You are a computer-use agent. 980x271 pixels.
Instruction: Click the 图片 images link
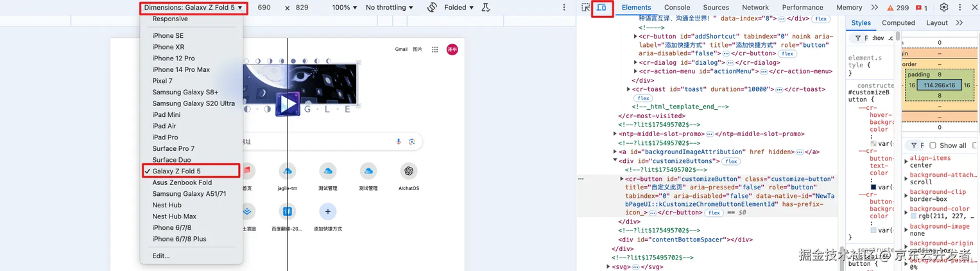click(418, 49)
